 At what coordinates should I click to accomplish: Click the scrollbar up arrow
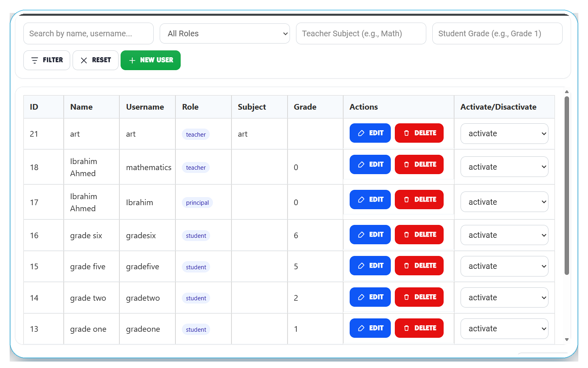tap(567, 92)
